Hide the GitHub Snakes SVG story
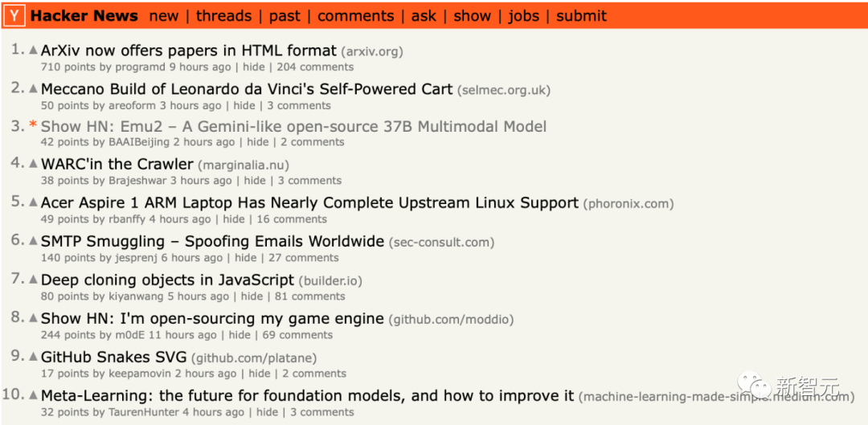 [x=260, y=374]
